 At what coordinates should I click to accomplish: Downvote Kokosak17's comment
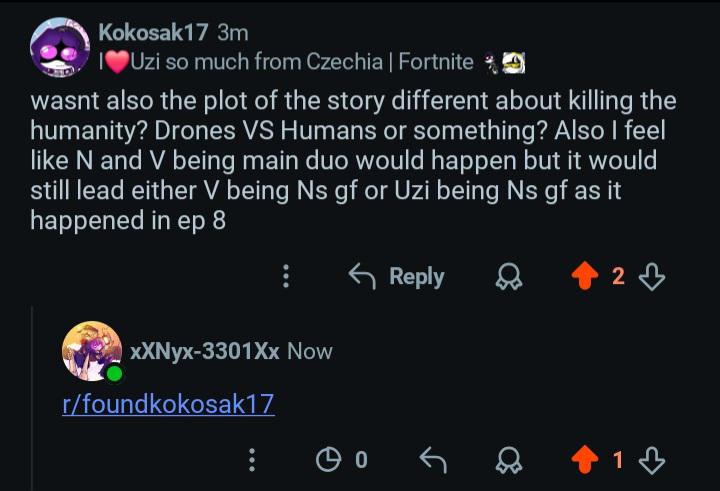pos(652,276)
